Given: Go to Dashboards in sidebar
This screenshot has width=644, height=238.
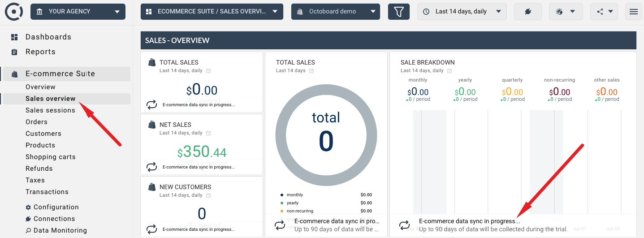Looking at the screenshot, I should pos(48,37).
